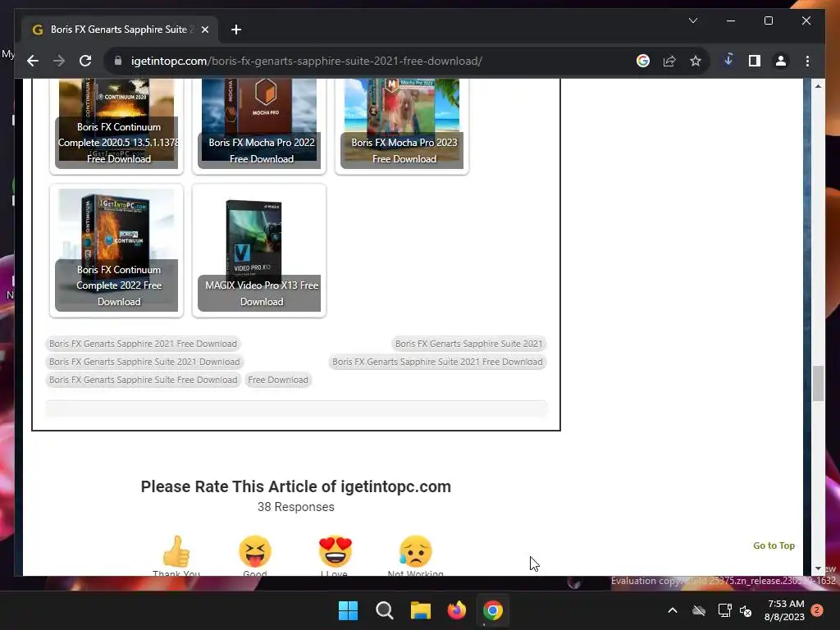Click the scrollbar up arrow
The image size is (840, 630).
818,85
